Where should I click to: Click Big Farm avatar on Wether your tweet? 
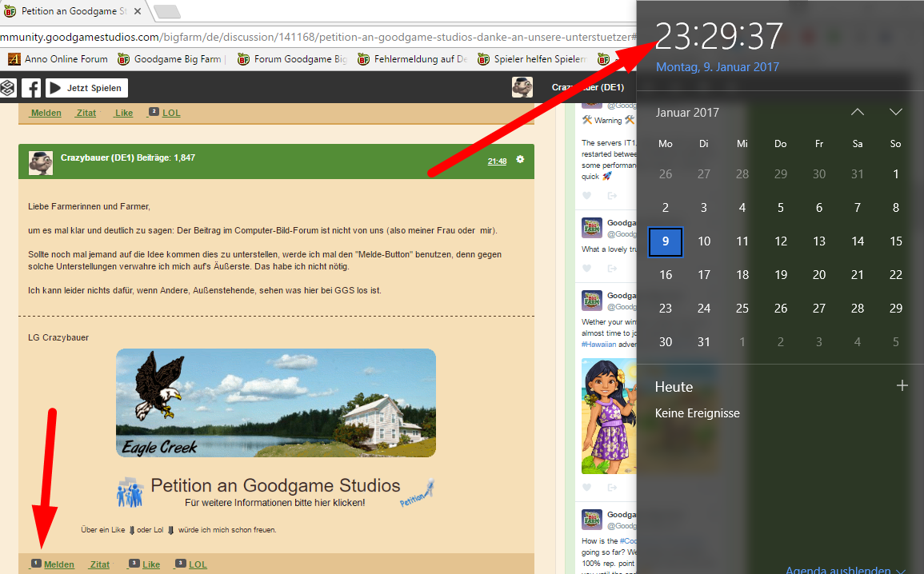click(x=592, y=301)
